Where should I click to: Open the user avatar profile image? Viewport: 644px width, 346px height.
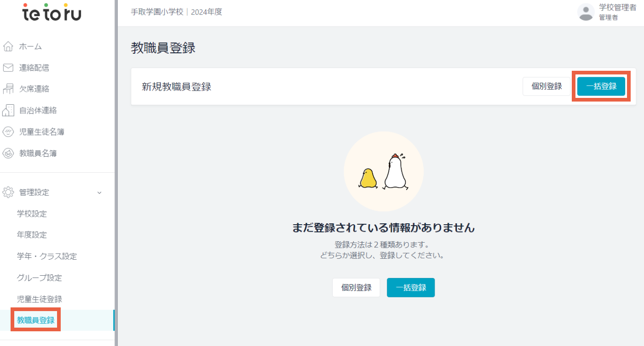pos(586,12)
